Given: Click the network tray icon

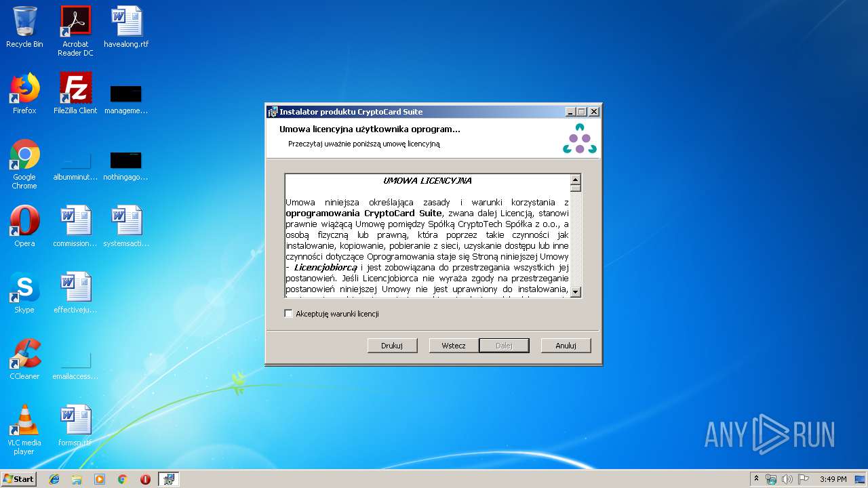Looking at the screenshot, I should pos(771,479).
